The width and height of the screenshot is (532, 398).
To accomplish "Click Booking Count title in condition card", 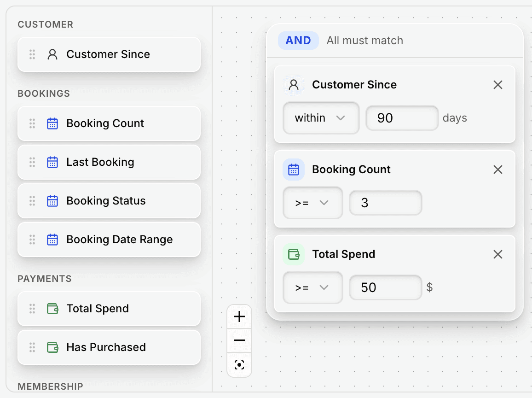I will [x=351, y=170].
